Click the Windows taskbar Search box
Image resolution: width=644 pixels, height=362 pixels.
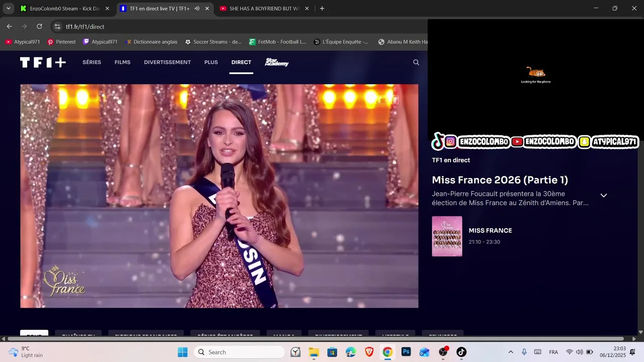click(239, 352)
